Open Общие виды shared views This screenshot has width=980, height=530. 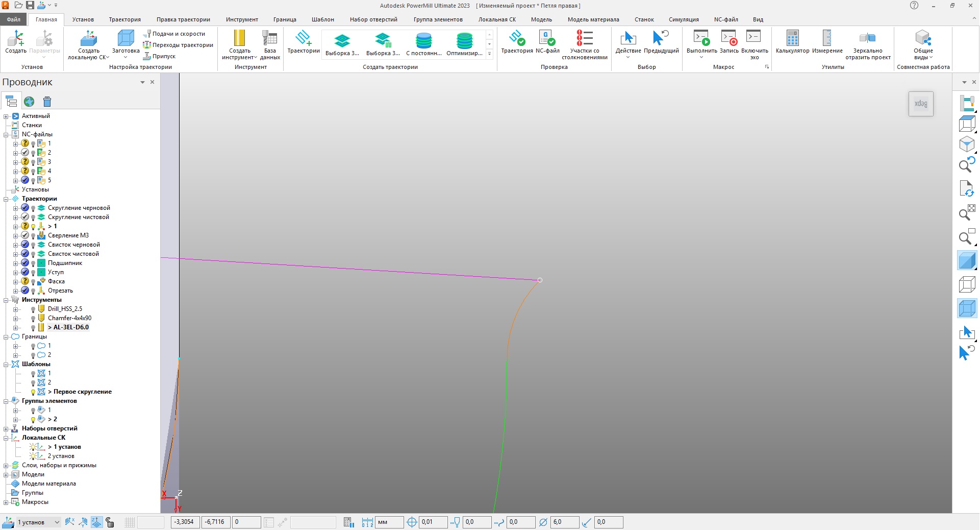[x=923, y=44]
